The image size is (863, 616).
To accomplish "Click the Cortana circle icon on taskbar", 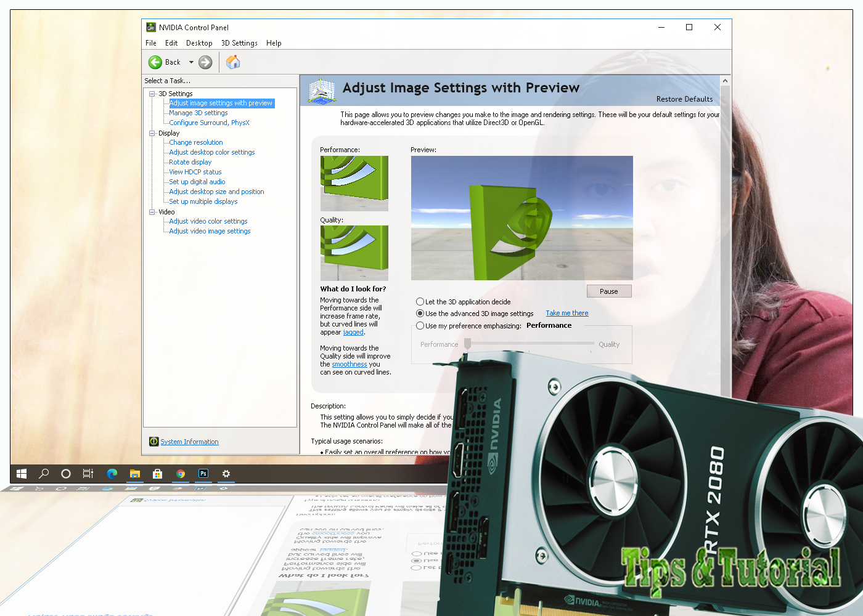I will tap(66, 474).
